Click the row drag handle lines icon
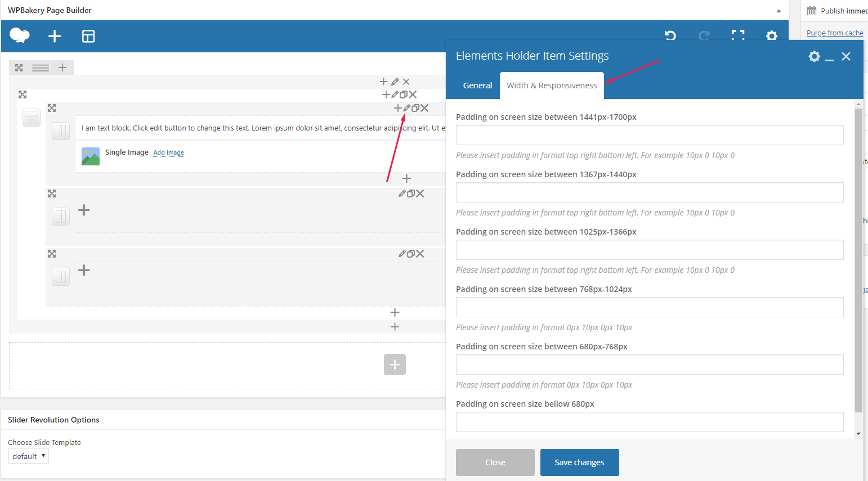This screenshot has height=481, width=868. (41, 68)
